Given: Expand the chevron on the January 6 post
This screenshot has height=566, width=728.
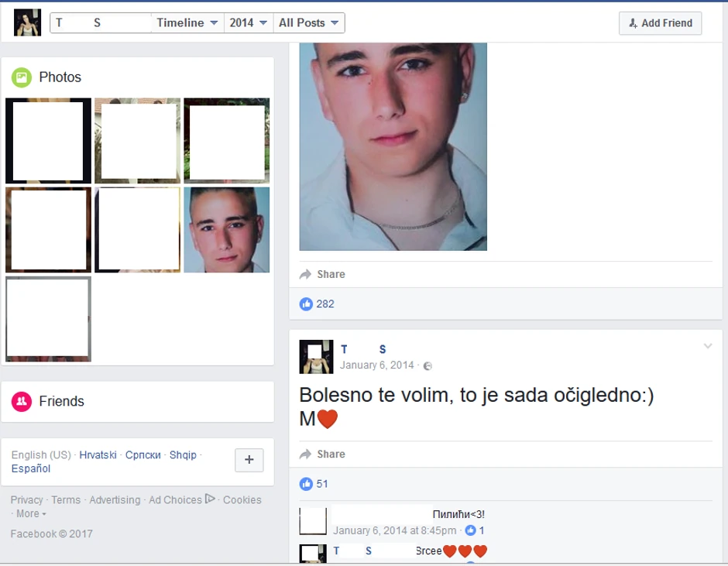Looking at the screenshot, I should [706, 347].
